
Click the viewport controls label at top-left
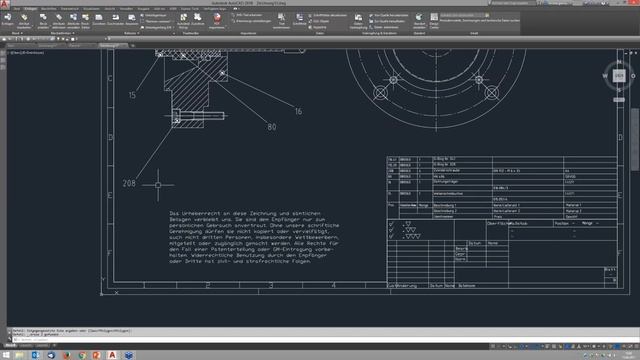[x=27, y=52]
